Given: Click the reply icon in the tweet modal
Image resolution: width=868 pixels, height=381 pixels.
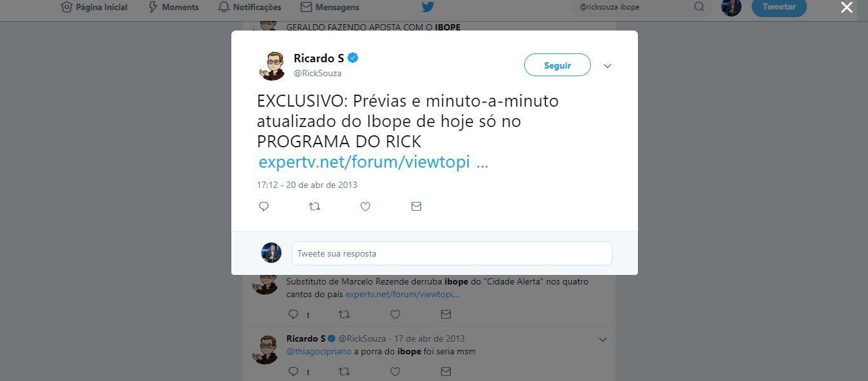Looking at the screenshot, I should 264,206.
